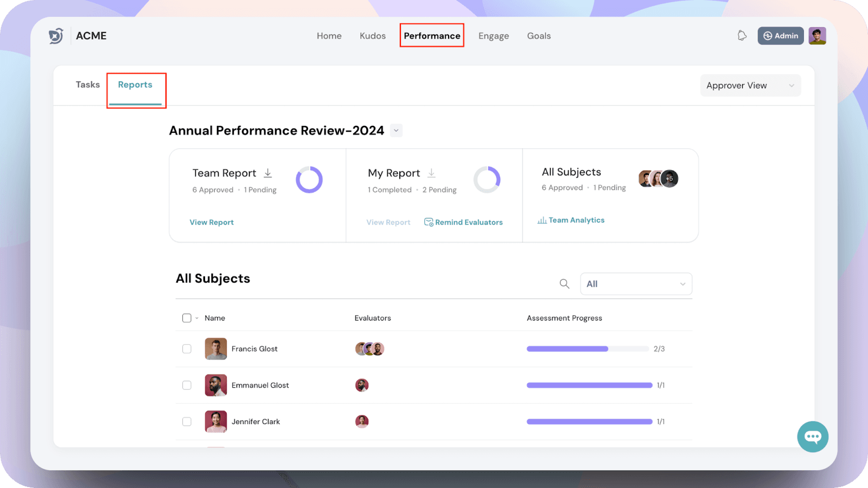This screenshot has width=868, height=488.
Task: Click Francis Glost's 2/3 progress bar
Action: click(588, 349)
